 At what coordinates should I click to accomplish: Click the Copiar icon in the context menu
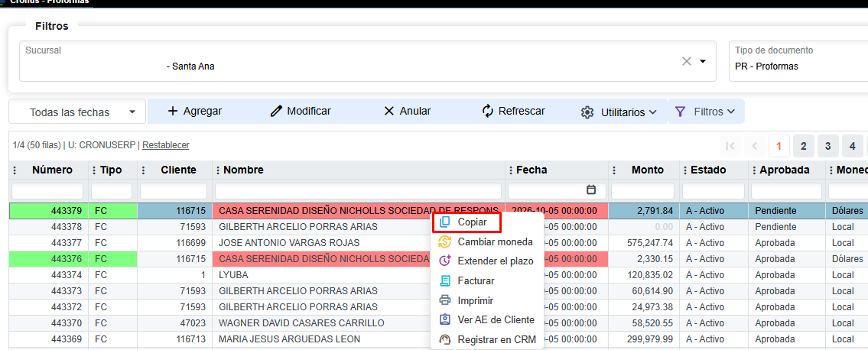(x=444, y=222)
